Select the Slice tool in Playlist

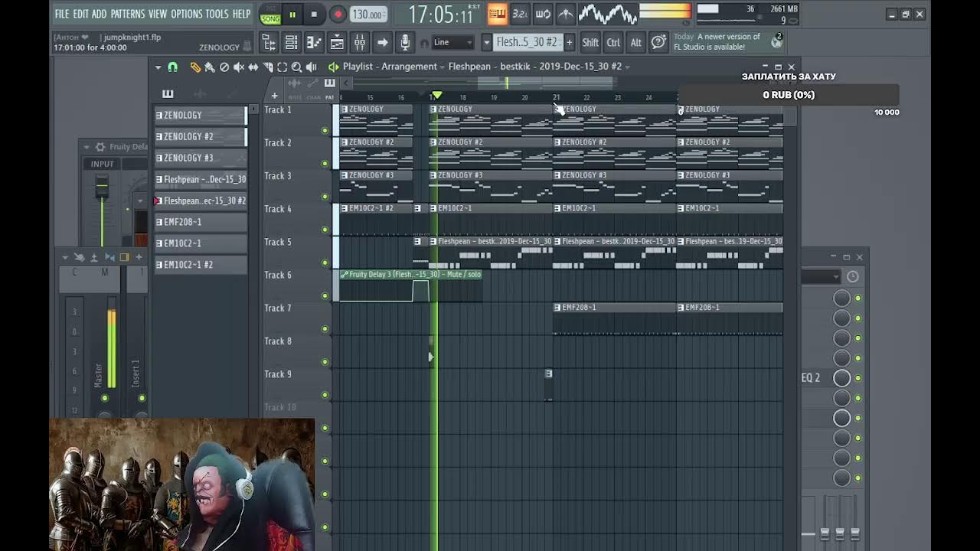268,67
